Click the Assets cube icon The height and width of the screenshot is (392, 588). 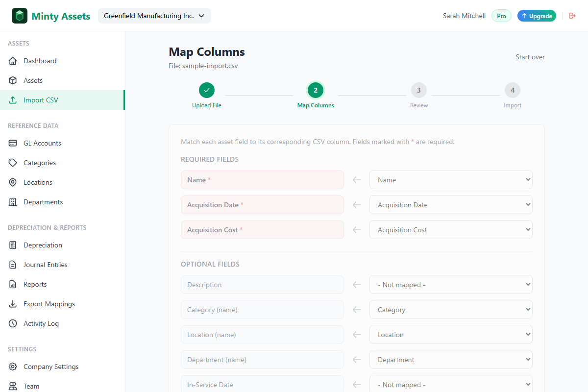coord(13,80)
